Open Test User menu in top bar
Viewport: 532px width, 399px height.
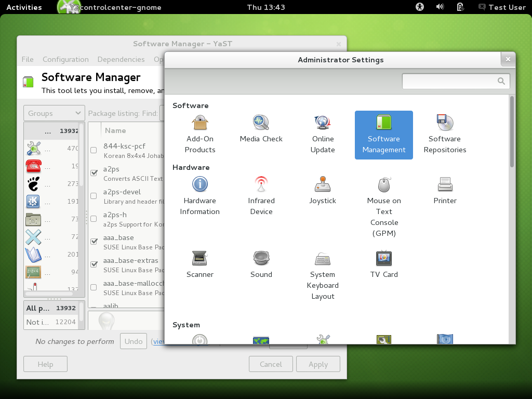click(502, 7)
